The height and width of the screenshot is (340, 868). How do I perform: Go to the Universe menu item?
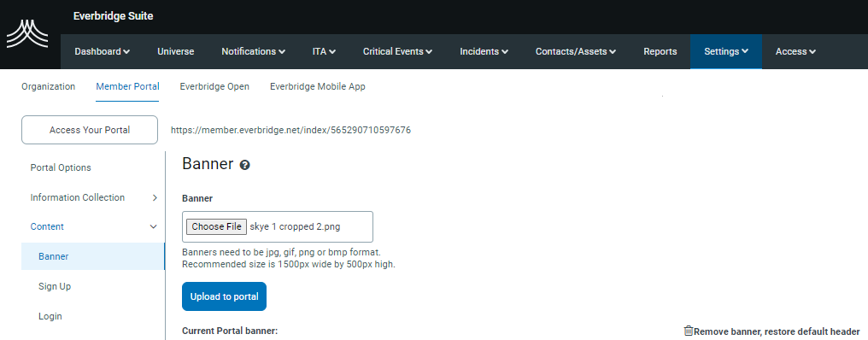(175, 51)
